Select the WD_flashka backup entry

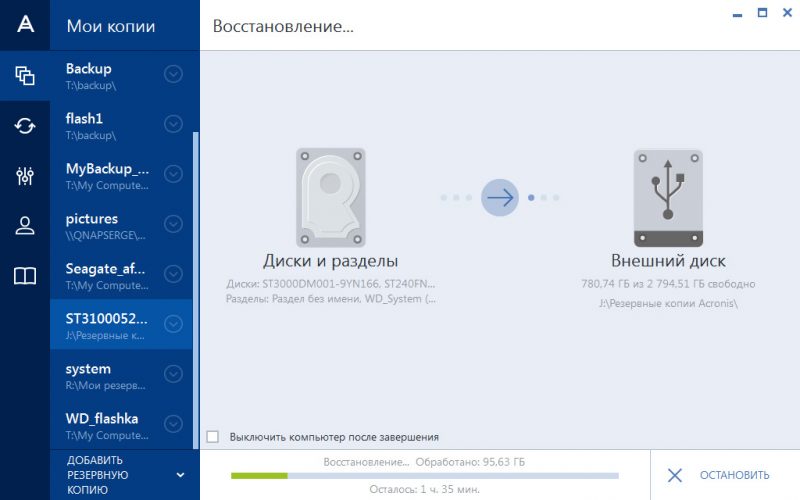(105, 424)
